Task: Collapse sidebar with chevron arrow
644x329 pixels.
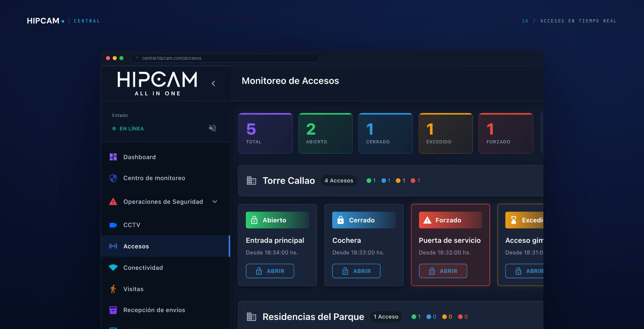Action: [x=213, y=84]
